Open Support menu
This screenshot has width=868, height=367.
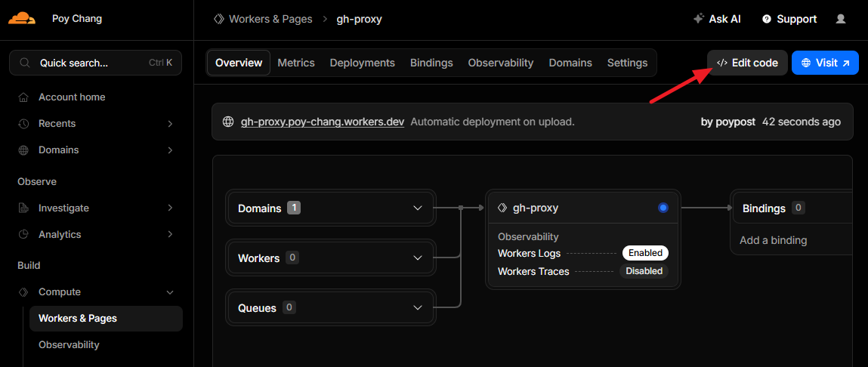(x=789, y=20)
